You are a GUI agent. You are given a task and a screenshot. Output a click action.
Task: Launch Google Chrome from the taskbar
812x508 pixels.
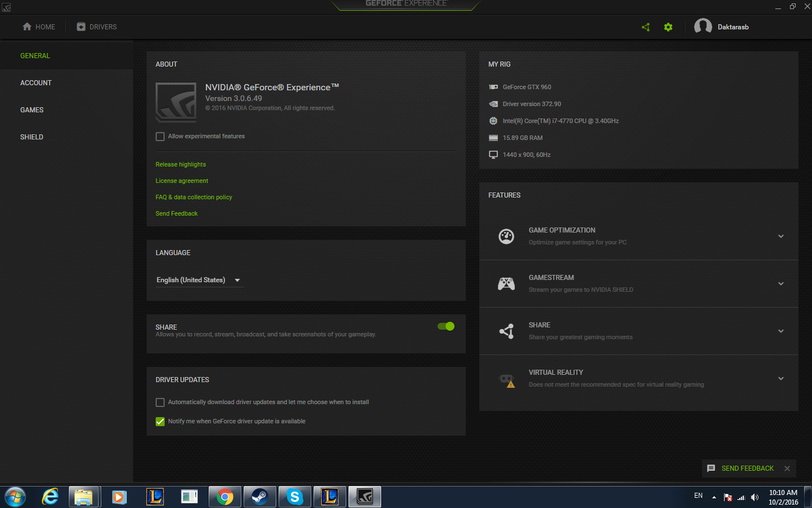click(225, 497)
